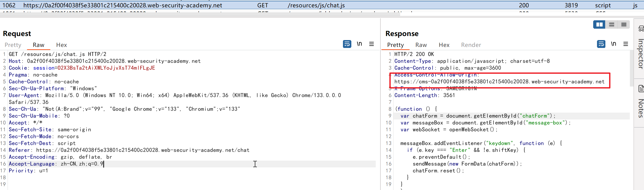
Task: Switch Request view to Hex tab
Action: pyautogui.click(x=61, y=45)
